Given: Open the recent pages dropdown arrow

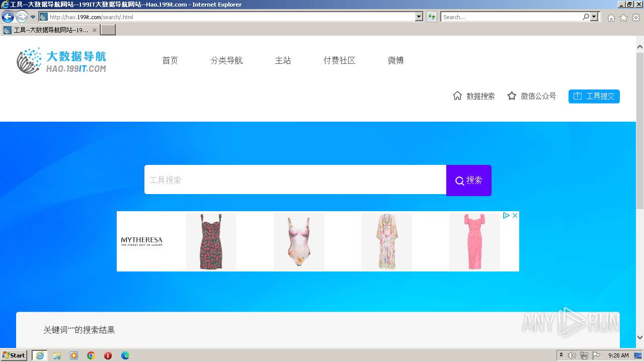Looking at the screenshot, I should tap(33, 17).
